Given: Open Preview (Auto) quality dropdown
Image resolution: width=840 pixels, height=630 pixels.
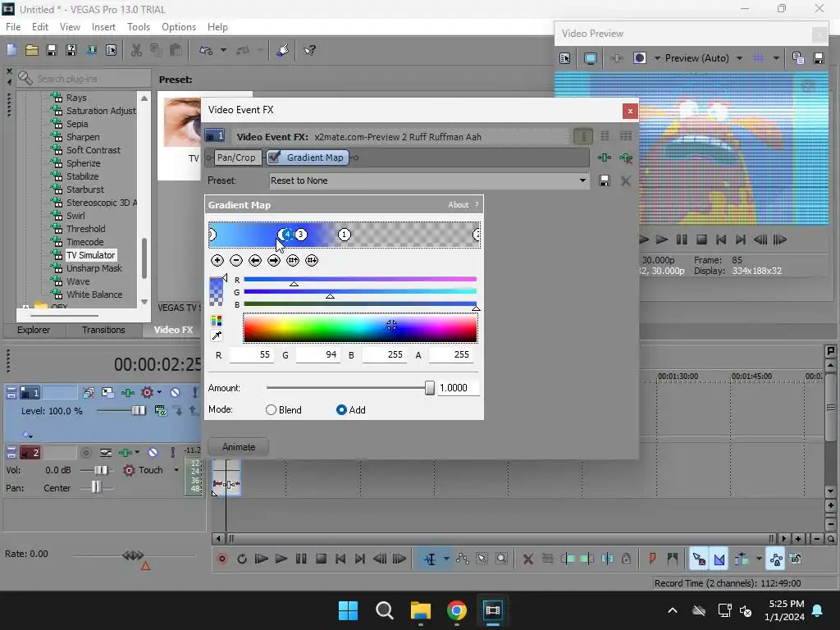Looking at the screenshot, I should point(739,58).
